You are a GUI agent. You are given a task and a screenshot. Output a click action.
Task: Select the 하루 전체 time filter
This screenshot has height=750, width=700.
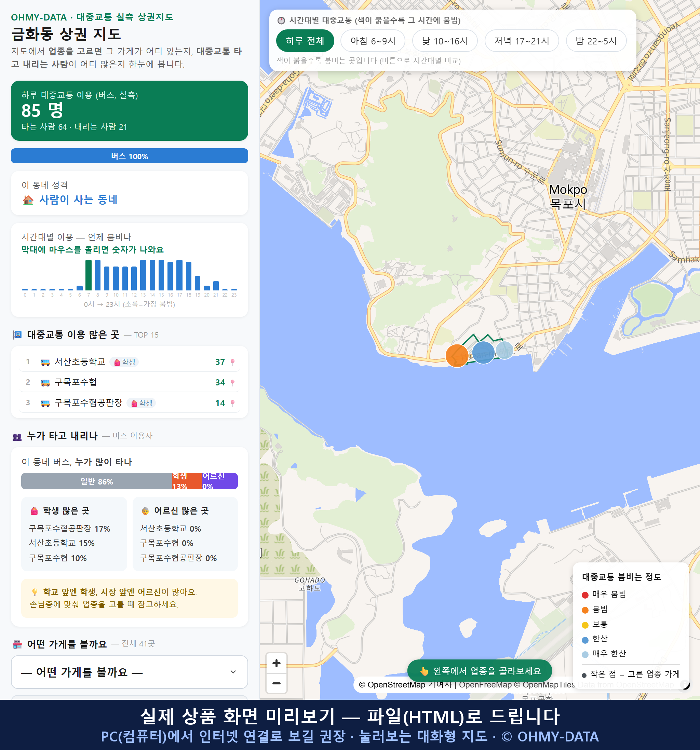305,41
